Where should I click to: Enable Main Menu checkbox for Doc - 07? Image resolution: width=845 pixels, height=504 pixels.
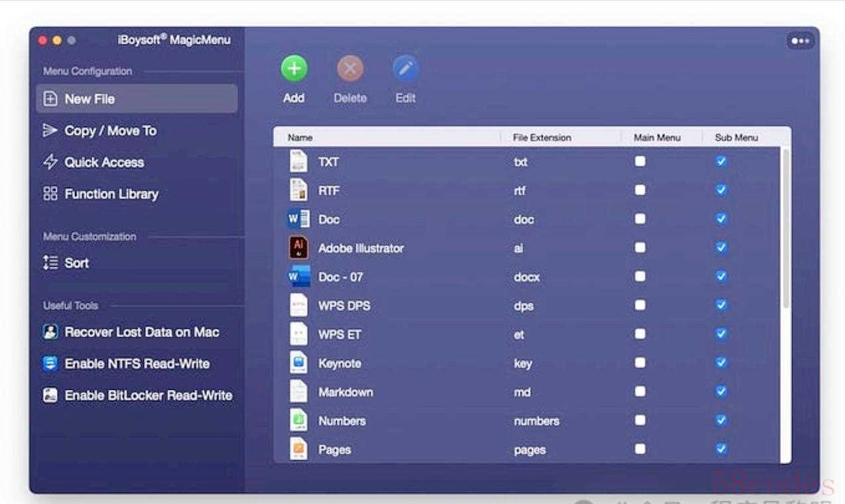click(x=640, y=276)
